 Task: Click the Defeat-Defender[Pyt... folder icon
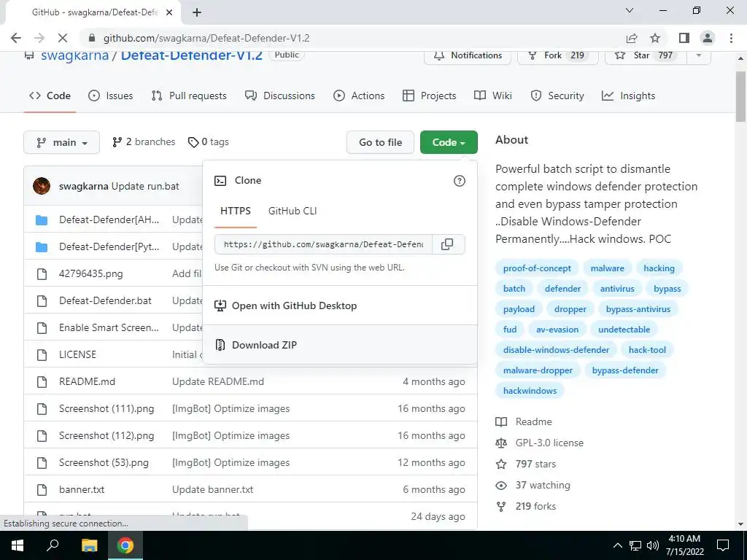(x=42, y=247)
